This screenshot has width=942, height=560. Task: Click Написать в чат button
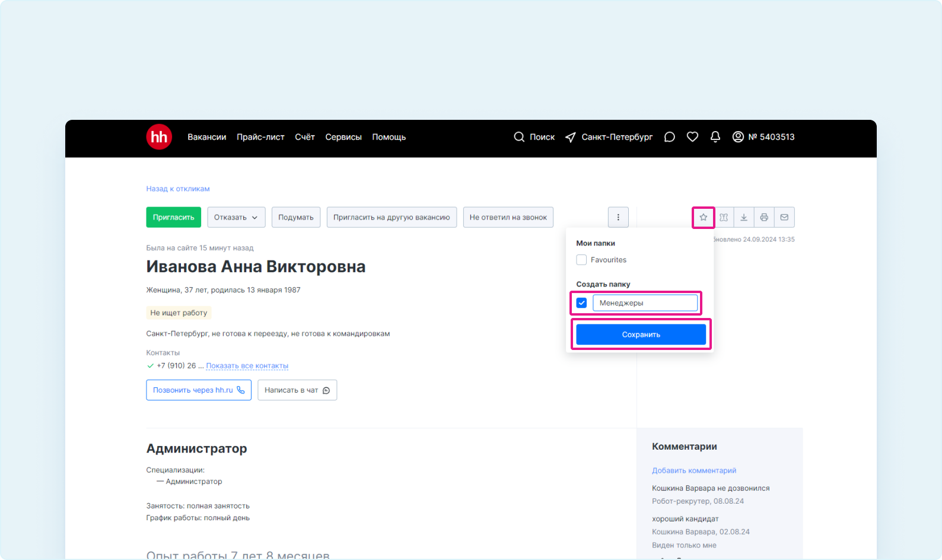[297, 390]
